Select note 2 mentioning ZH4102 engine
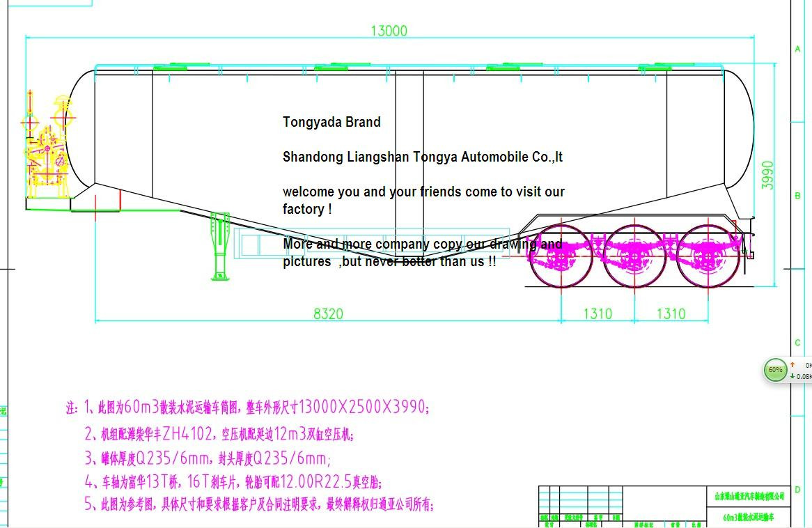This screenshot has width=812, height=528. 219,433
